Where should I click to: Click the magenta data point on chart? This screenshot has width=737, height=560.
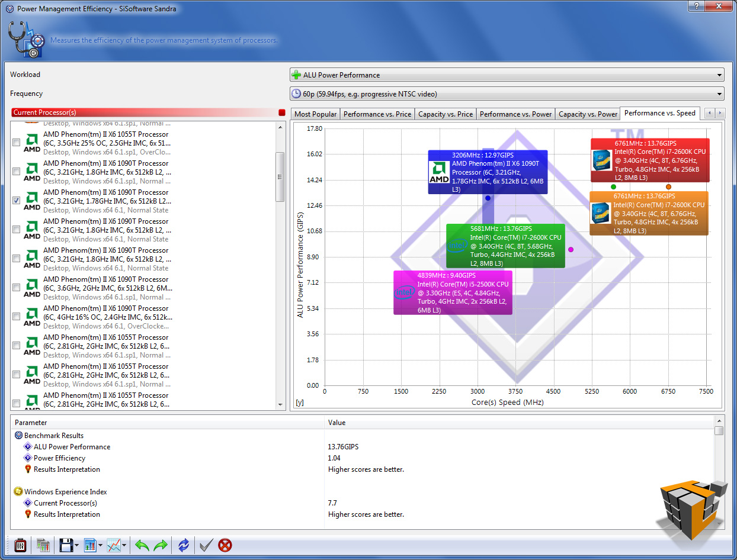[x=571, y=249]
